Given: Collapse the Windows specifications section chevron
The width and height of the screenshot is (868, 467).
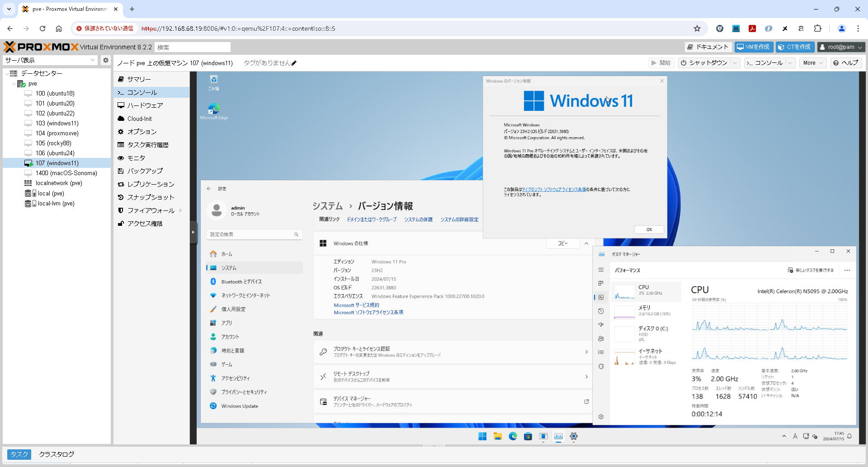Looking at the screenshot, I should pos(586,243).
